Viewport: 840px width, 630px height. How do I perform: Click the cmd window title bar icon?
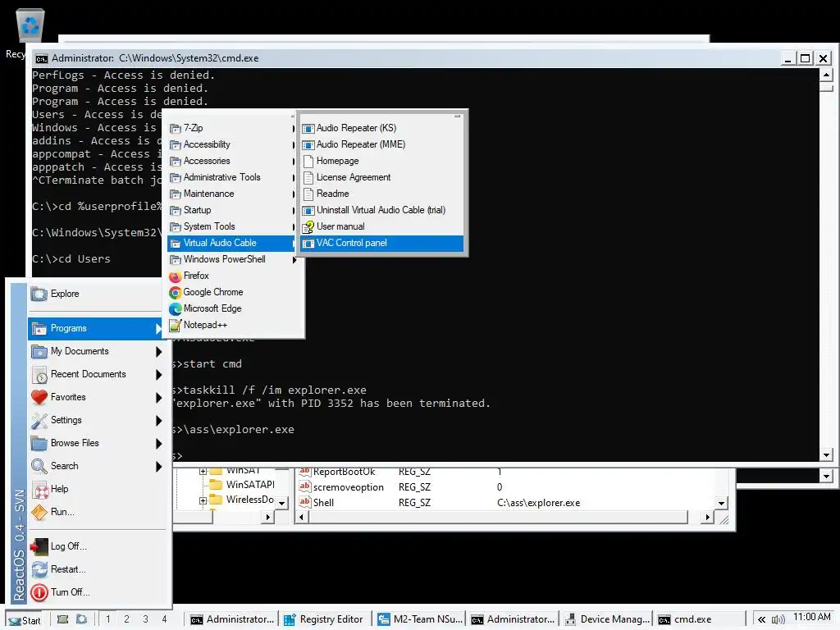[42, 58]
